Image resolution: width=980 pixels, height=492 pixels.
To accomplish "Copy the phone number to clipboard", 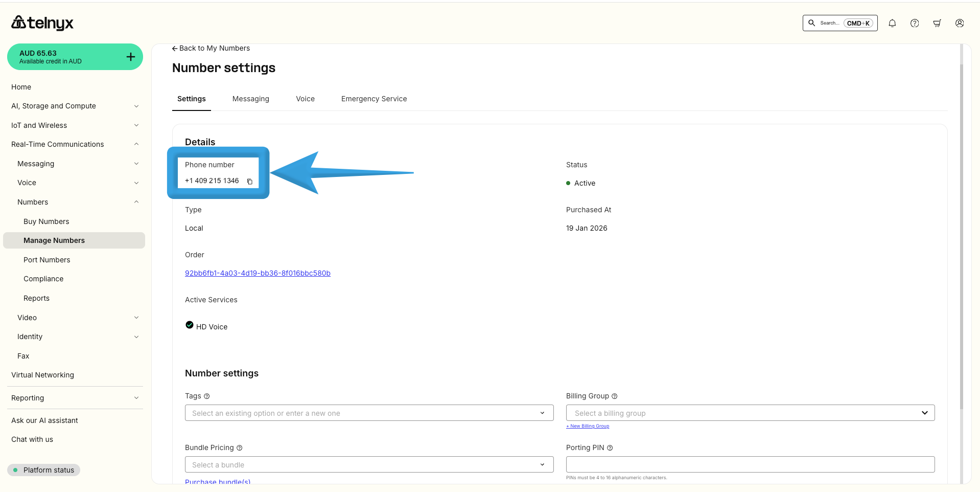I will (x=250, y=182).
